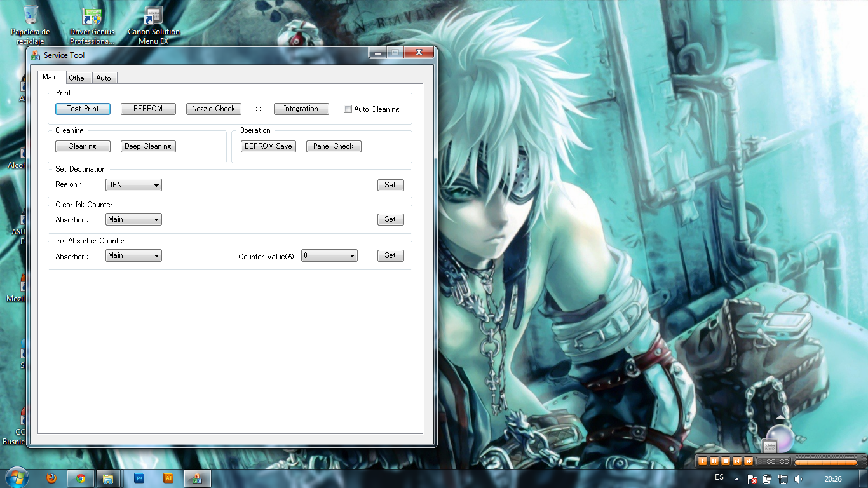The width and height of the screenshot is (868, 488).
Task: Click the power plug tray icon
Action: point(767,478)
